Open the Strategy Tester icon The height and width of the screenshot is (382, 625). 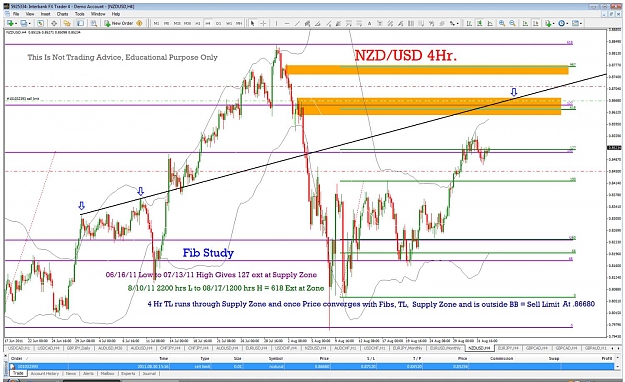coord(94,24)
